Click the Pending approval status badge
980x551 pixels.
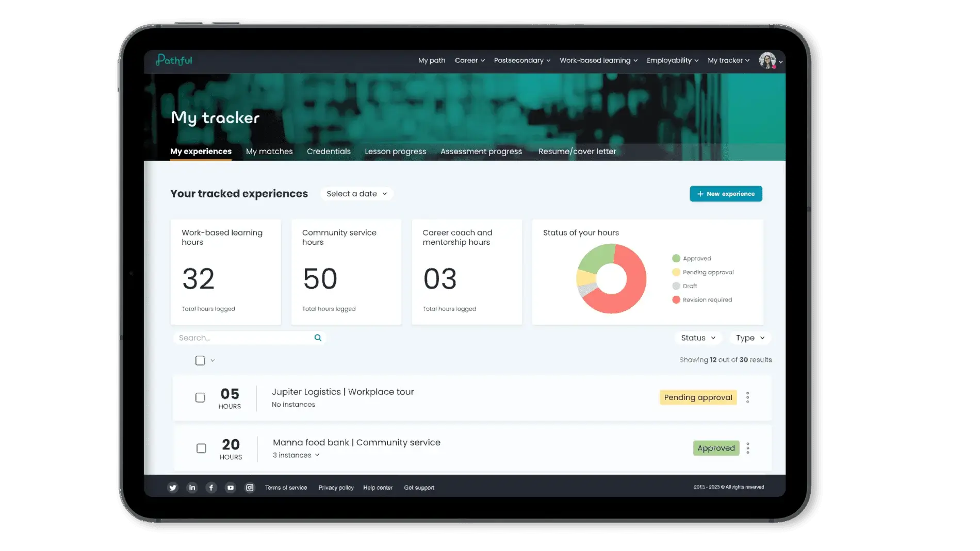698,397
